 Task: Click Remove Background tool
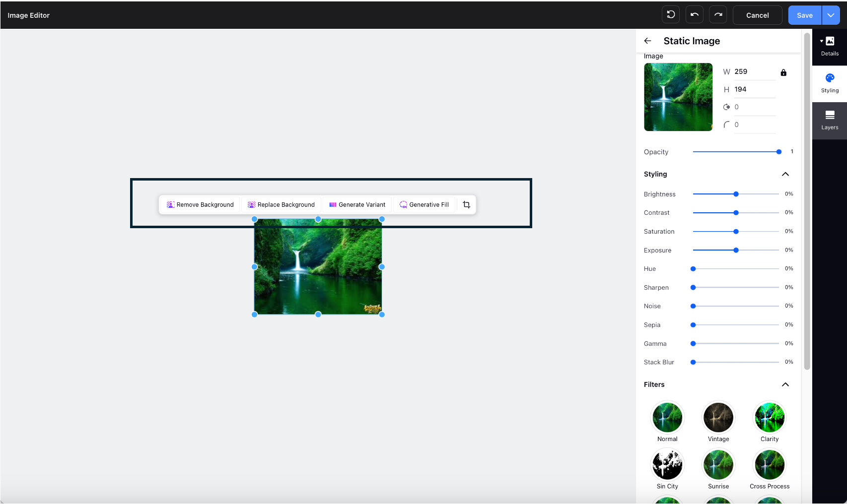pos(200,204)
